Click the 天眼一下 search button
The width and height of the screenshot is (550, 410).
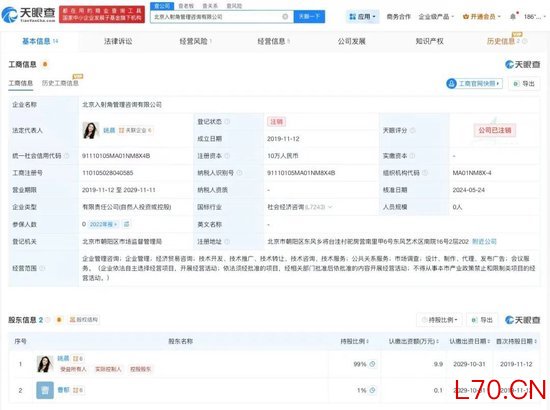point(309,16)
